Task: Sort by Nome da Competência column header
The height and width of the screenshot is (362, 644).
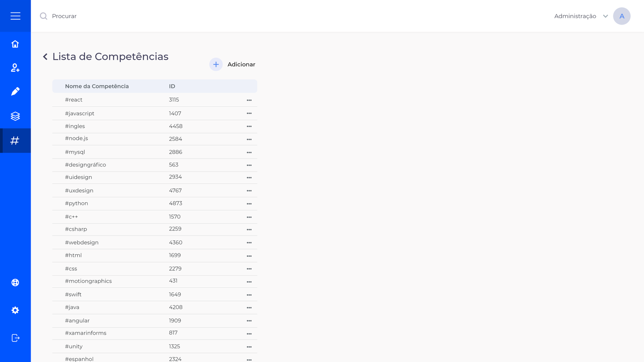Action: pyautogui.click(x=97, y=86)
